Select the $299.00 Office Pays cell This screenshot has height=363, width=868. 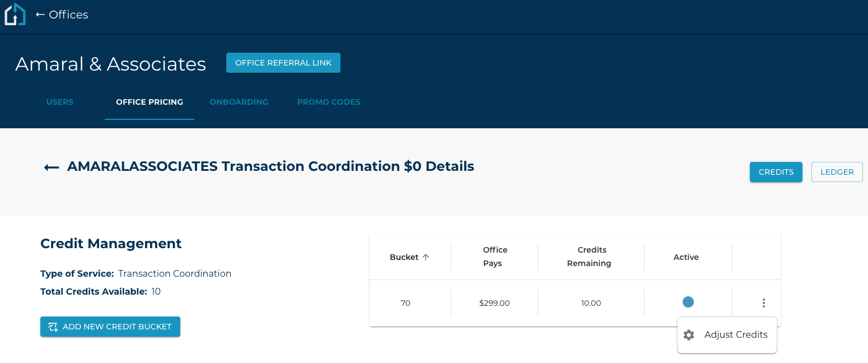pos(494,303)
